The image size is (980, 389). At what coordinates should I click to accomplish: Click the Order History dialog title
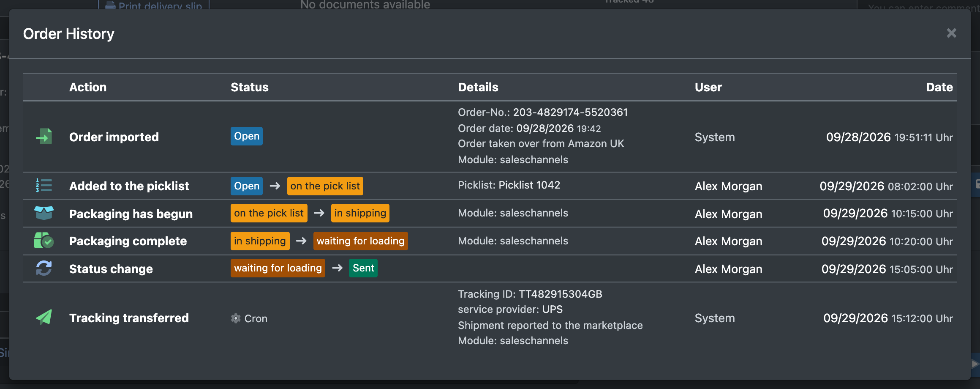click(68, 34)
